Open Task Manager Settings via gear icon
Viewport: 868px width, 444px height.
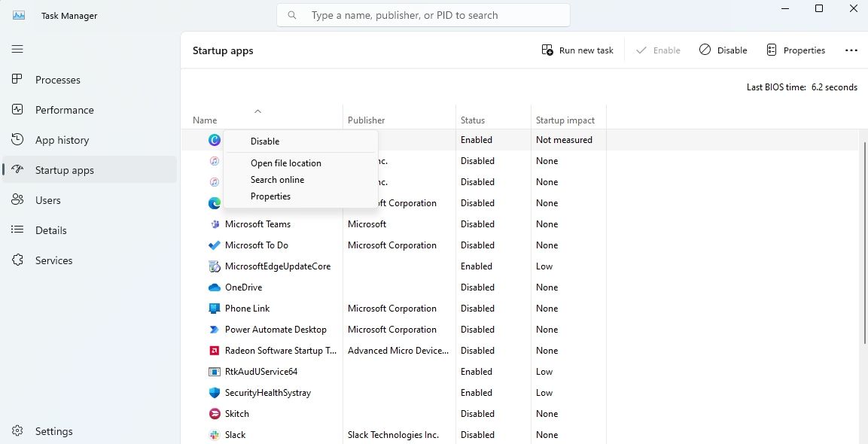53,430
